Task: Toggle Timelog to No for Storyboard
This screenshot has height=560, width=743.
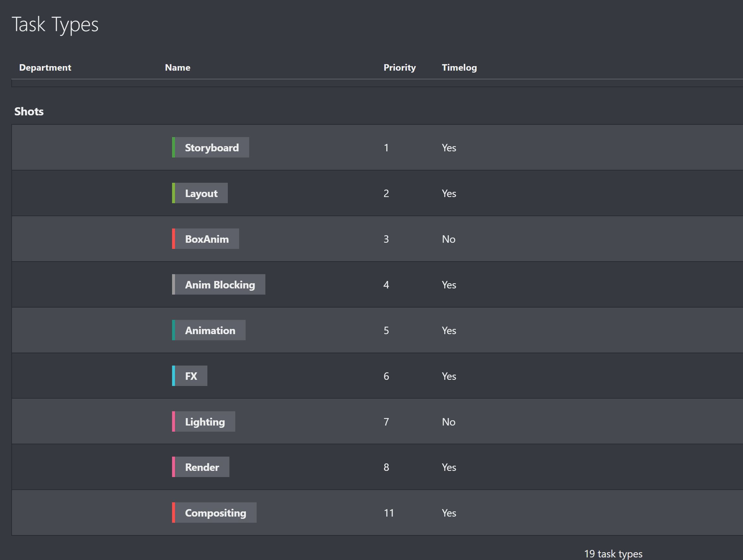Action: [449, 147]
